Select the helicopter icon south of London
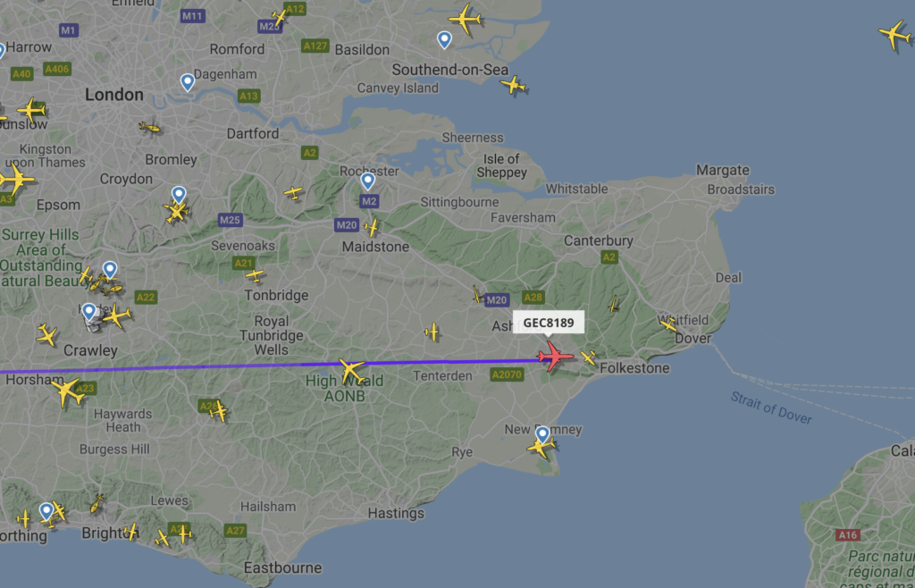Image resolution: width=915 pixels, height=588 pixels. (150, 127)
